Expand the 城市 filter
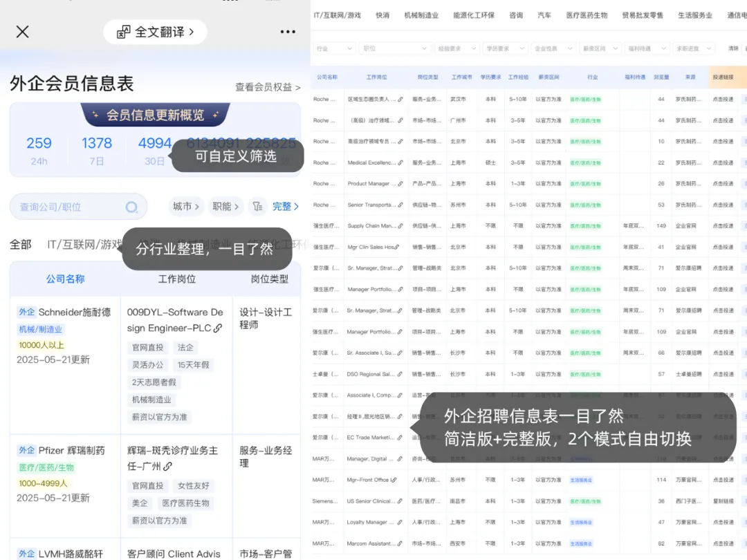747x560 pixels. [x=185, y=207]
